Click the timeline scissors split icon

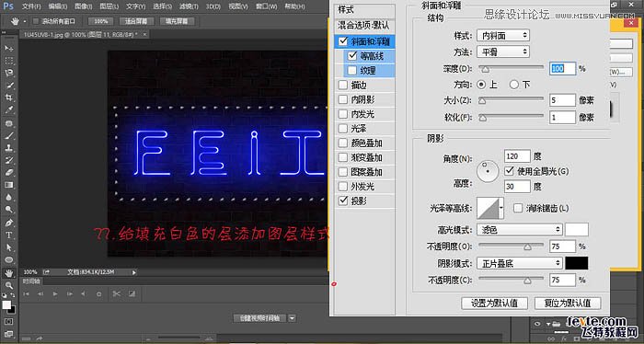point(117,294)
